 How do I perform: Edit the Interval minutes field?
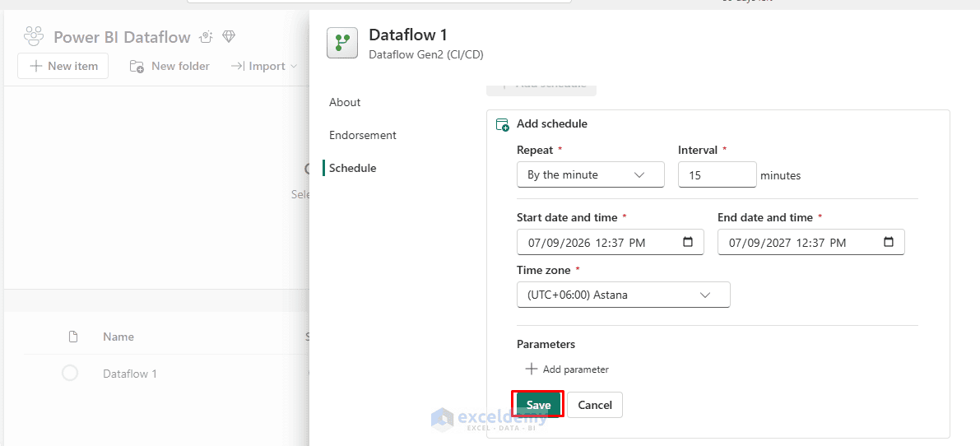tap(717, 174)
